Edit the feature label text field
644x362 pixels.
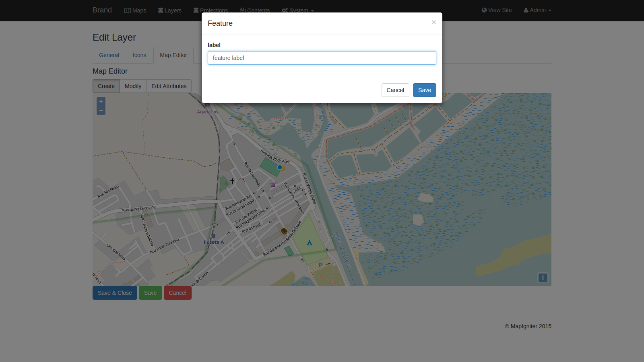tap(322, 58)
